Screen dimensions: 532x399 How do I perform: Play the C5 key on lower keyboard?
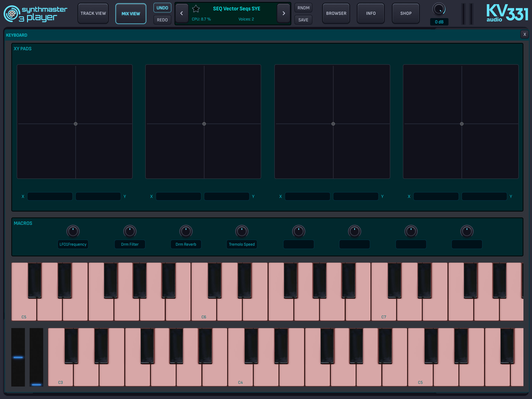[x=420, y=375]
